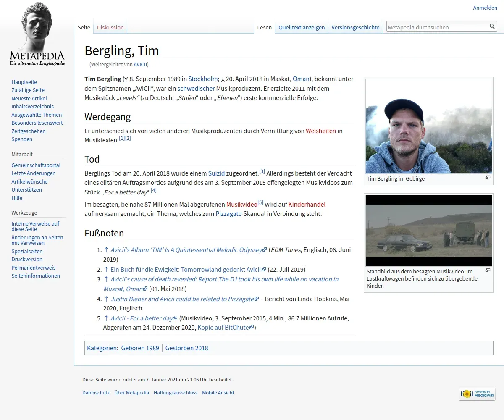This screenshot has height=420, width=504.
Task: Open Neueste Artikel in sidebar
Action: (x=29, y=98)
